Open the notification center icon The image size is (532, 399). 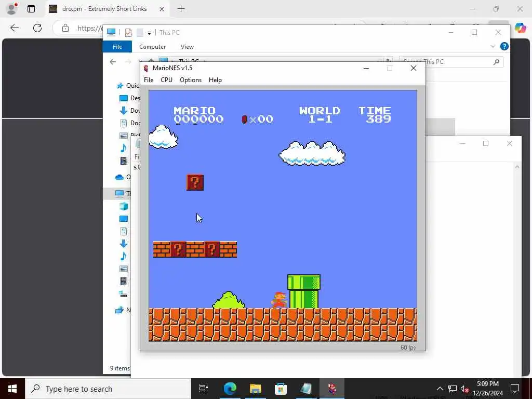(515, 389)
